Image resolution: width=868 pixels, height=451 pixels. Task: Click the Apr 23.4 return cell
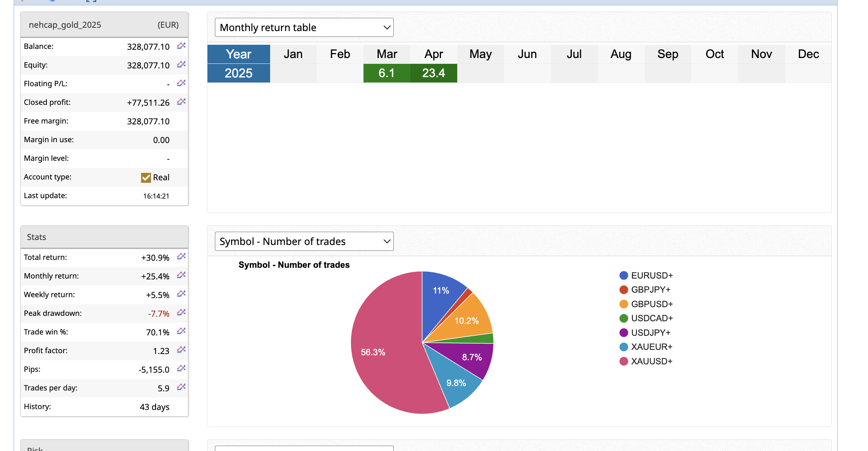[x=434, y=73]
